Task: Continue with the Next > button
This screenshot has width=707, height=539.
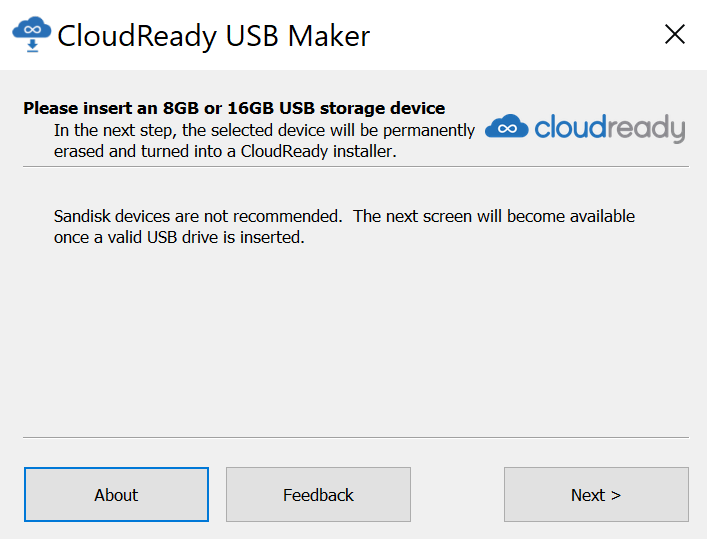Action: (596, 494)
